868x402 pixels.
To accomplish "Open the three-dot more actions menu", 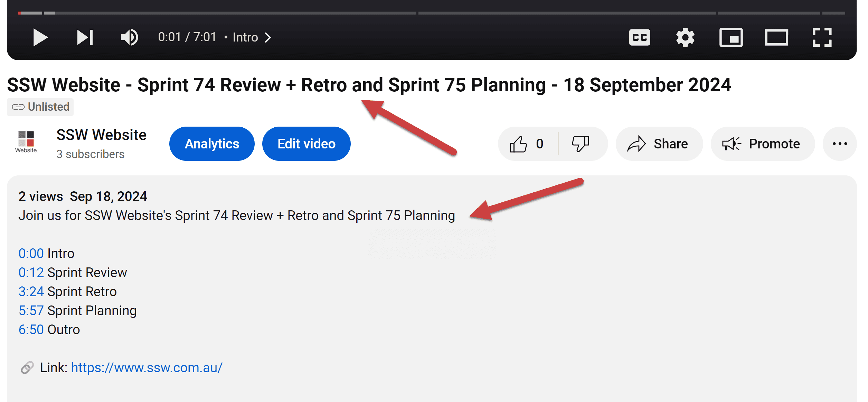I will (840, 144).
